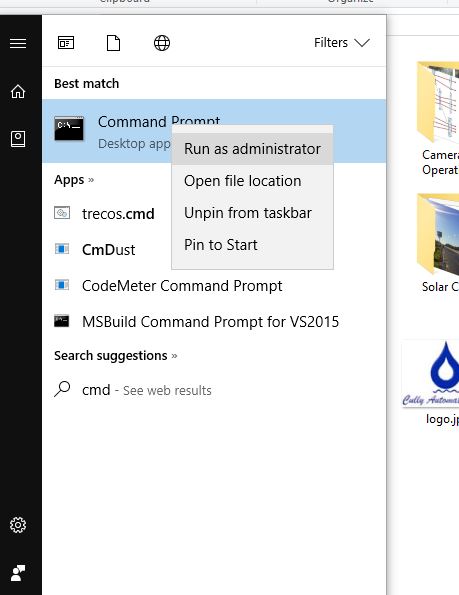Viewport: 459px width, 595px height.
Task: Click the CmDust app icon
Action: pyautogui.click(x=62, y=249)
